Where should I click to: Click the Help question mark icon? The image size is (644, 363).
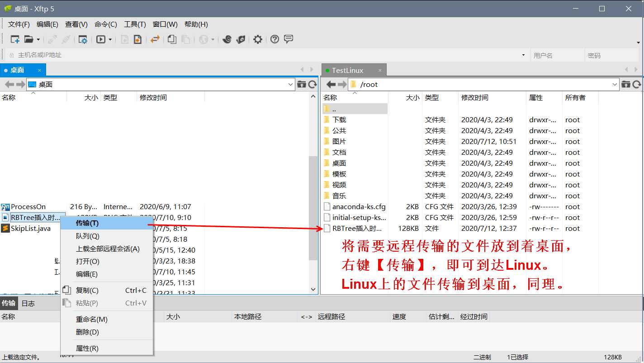point(275,39)
